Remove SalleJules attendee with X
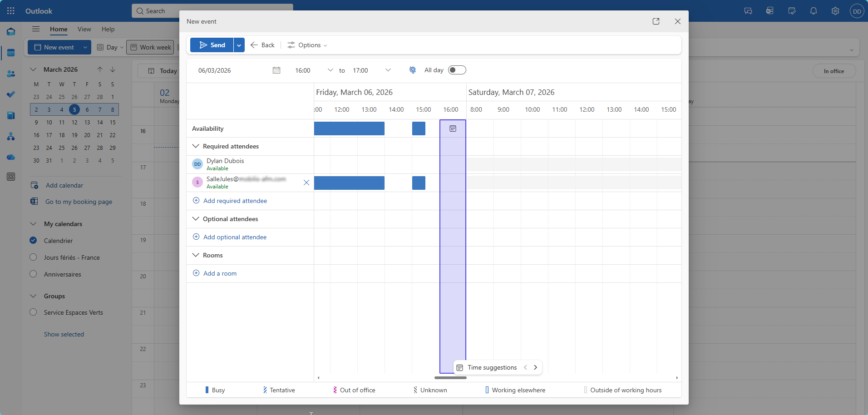The width and height of the screenshot is (868, 415). click(x=306, y=183)
